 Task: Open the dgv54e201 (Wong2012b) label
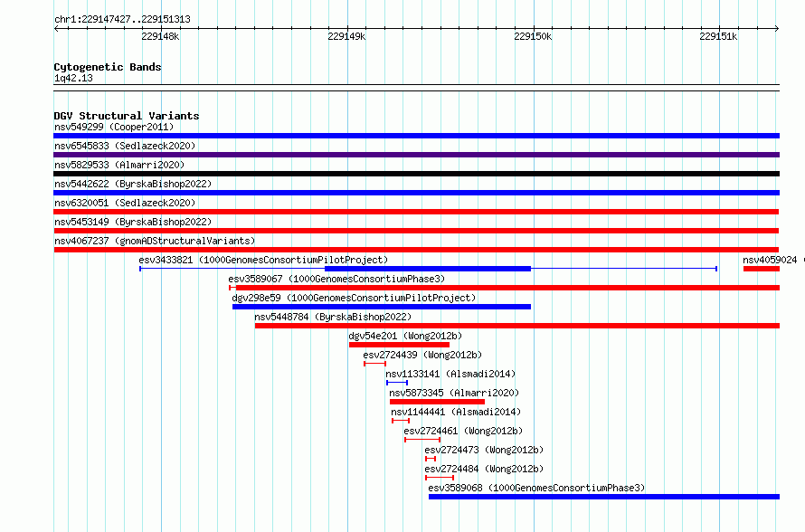point(405,336)
